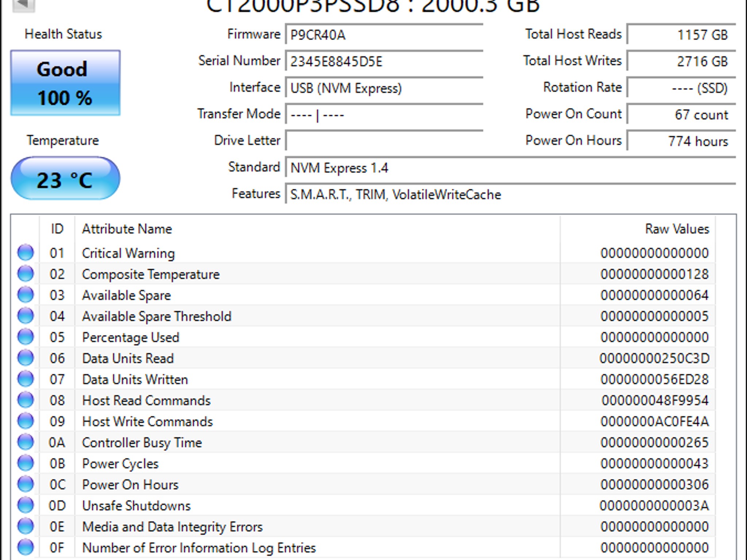Click raw value 0000000000306
The width and height of the screenshot is (747, 560).
tap(654, 485)
